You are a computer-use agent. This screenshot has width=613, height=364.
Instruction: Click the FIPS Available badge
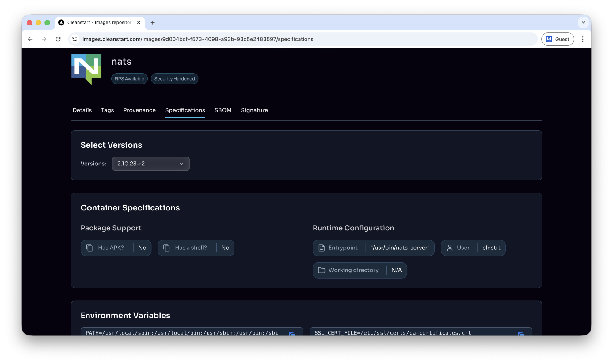point(129,79)
